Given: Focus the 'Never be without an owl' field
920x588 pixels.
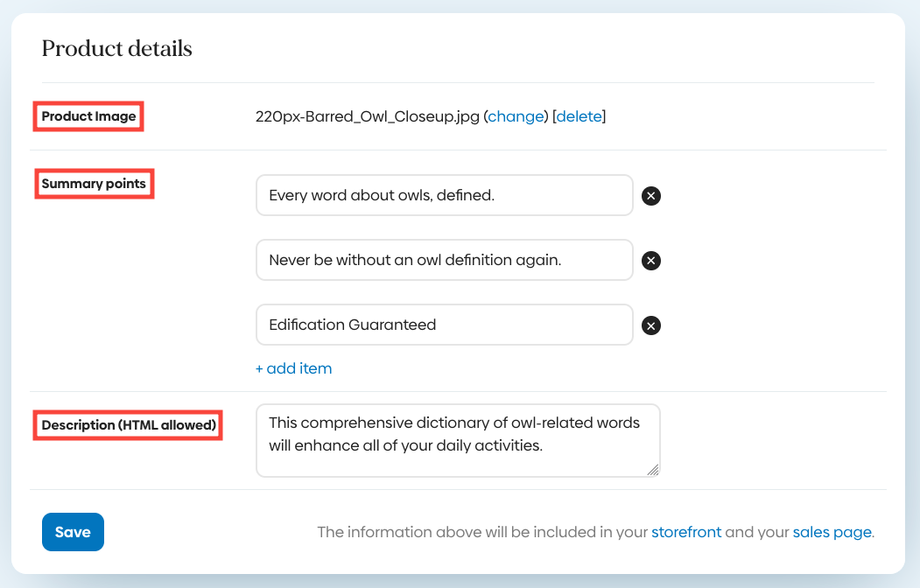Looking at the screenshot, I should 444,260.
